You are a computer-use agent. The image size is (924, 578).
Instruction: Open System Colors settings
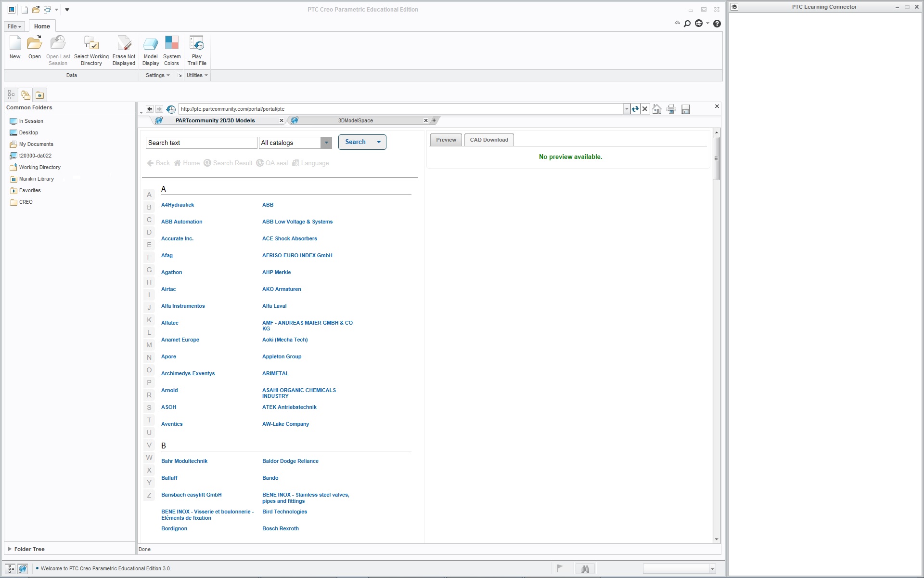coord(171,44)
